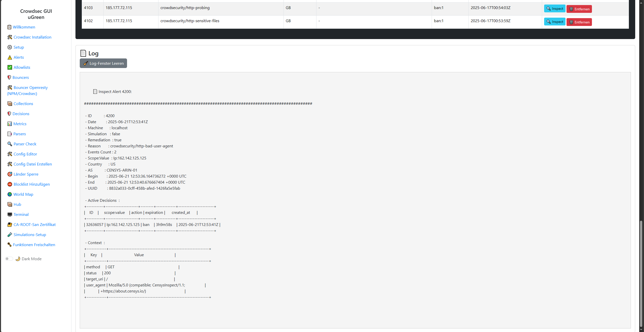Viewport: 644px width, 332px height.
Task: Click the Willkommen notepad icon
Action: 9,27
